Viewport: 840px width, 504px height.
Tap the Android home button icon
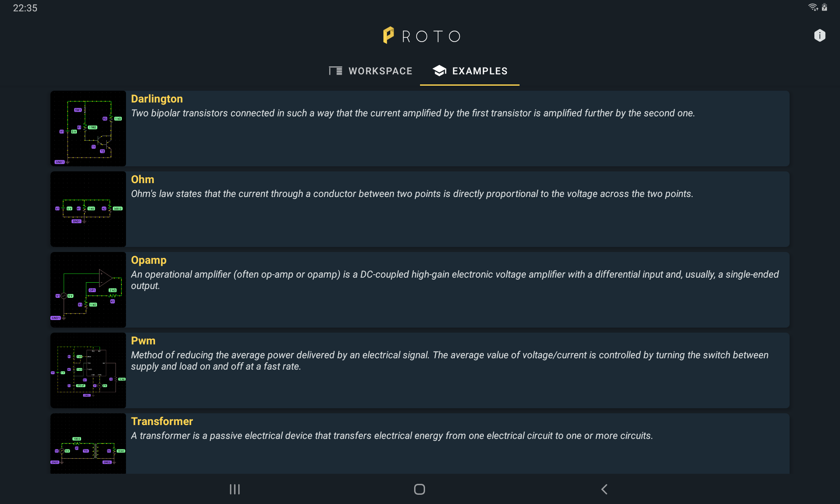[x=420, y=489]
